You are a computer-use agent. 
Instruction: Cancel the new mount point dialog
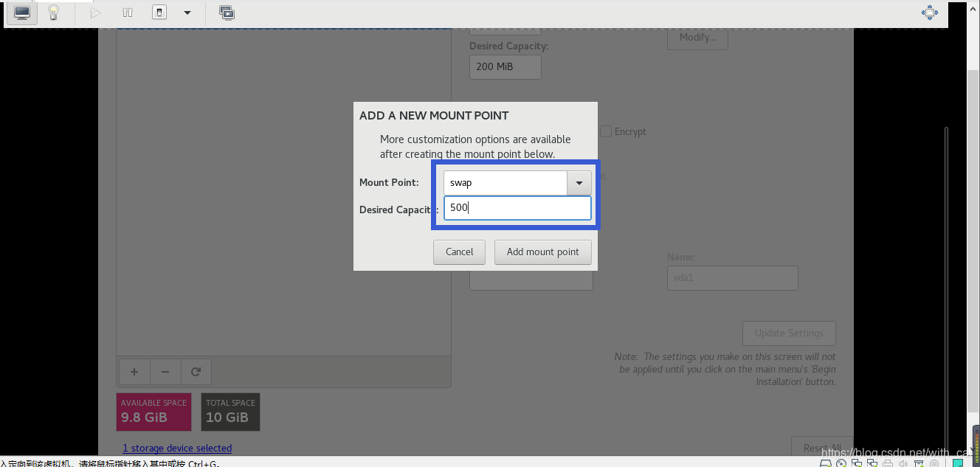pyautogui.click(x=459, y=252)
